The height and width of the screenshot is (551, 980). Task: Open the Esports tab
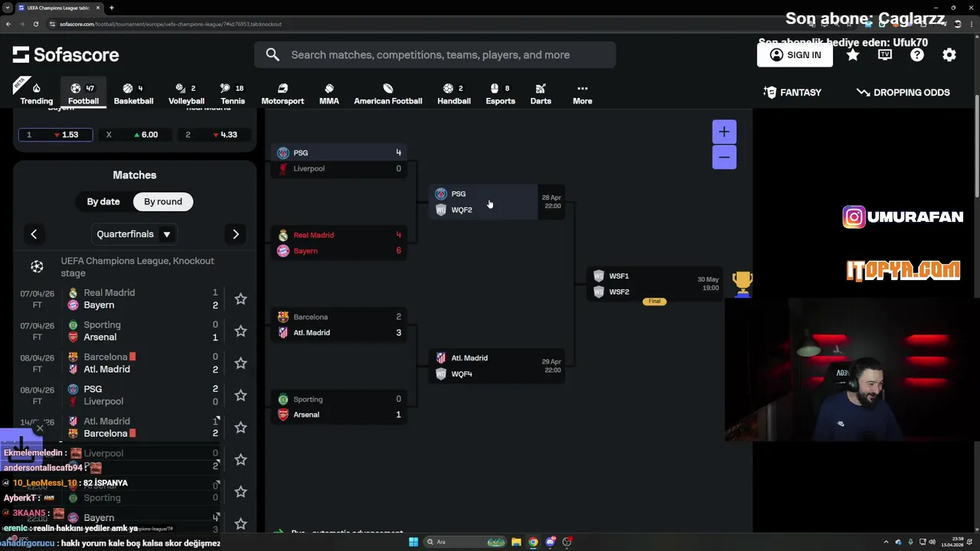coord(501,93)
